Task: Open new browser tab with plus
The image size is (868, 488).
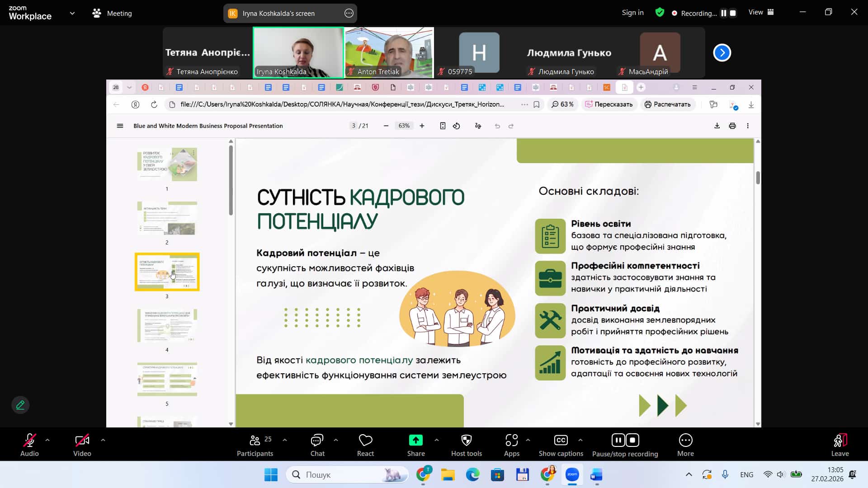Action: 641,87
